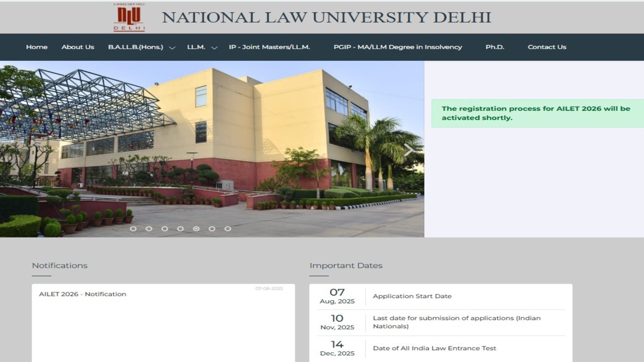This screenshot has width=644, height=362.
Task: Select the Application Start Date entry
Action: [x=412, y=296]
